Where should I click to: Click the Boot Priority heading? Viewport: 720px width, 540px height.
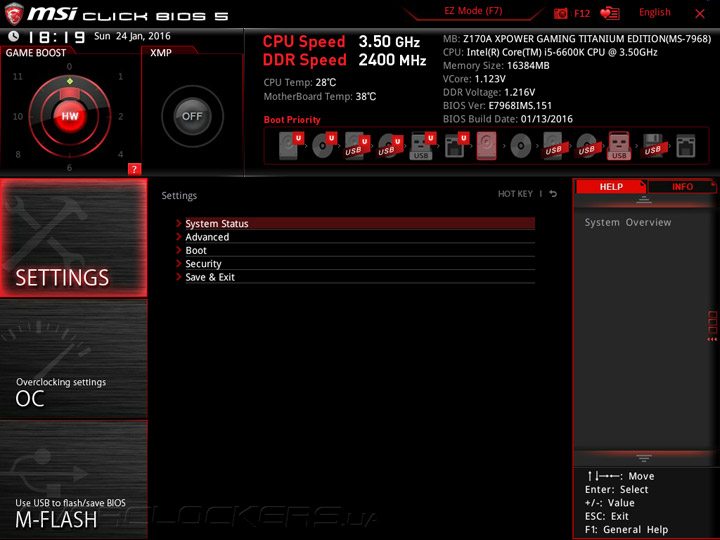[x=292, y=120]
